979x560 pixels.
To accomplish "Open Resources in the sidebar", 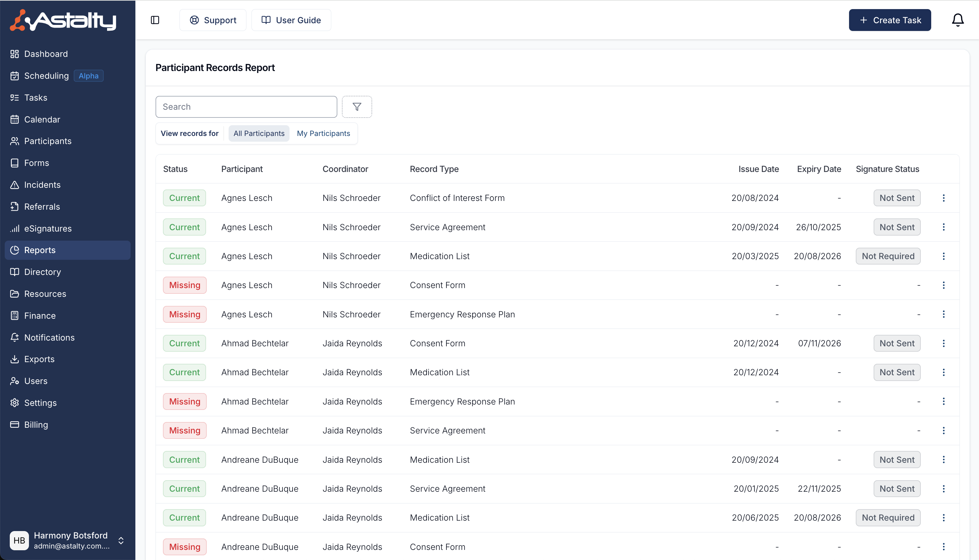I will pyautogui.click(x=67, y=294).
